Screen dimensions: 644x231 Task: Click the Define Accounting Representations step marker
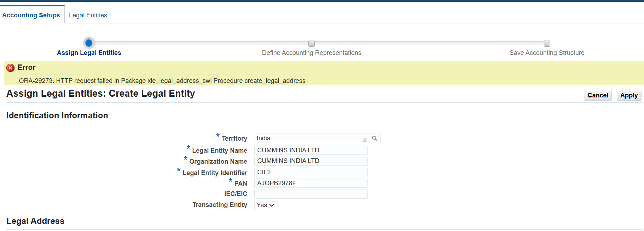(x=311, y=43)
